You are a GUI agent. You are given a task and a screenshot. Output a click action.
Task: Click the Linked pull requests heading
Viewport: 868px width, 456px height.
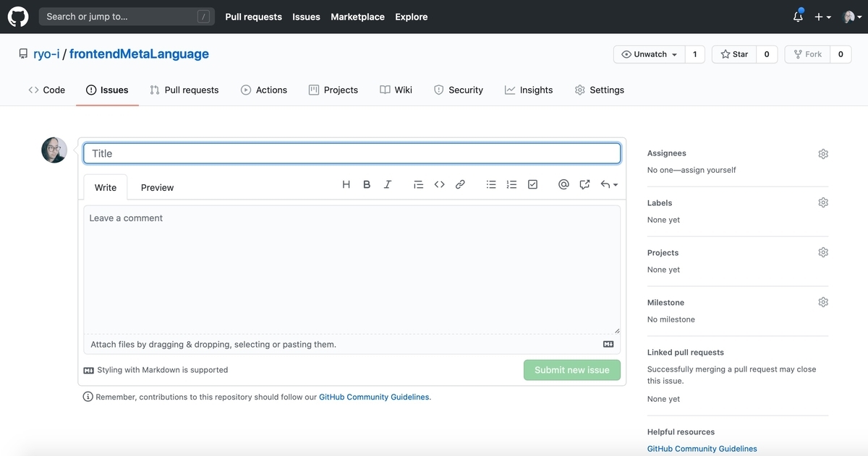686,353
